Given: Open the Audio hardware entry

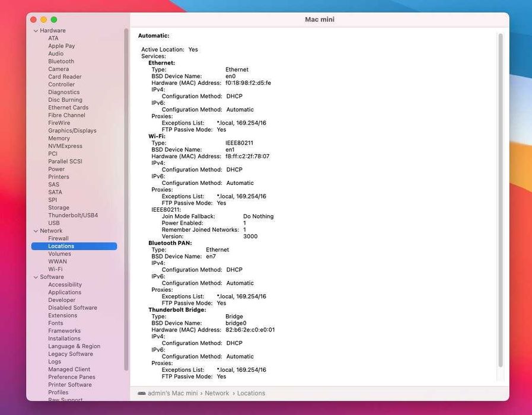Looking at the screenshot, I should (56, 53).
